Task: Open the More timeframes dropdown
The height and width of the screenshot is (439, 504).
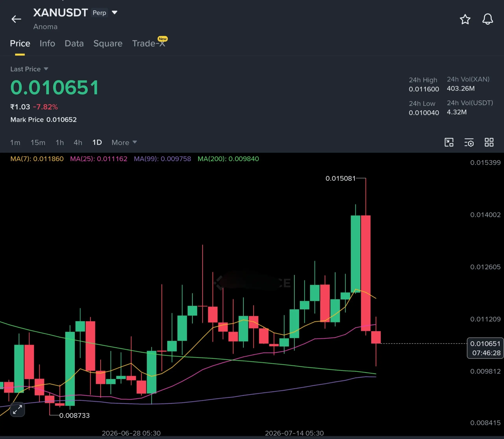Action: [124, 143]
